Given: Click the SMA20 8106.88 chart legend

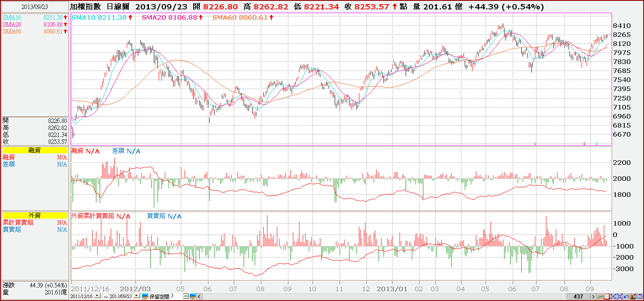Looking at the screenshot, I should click(172, 17).
